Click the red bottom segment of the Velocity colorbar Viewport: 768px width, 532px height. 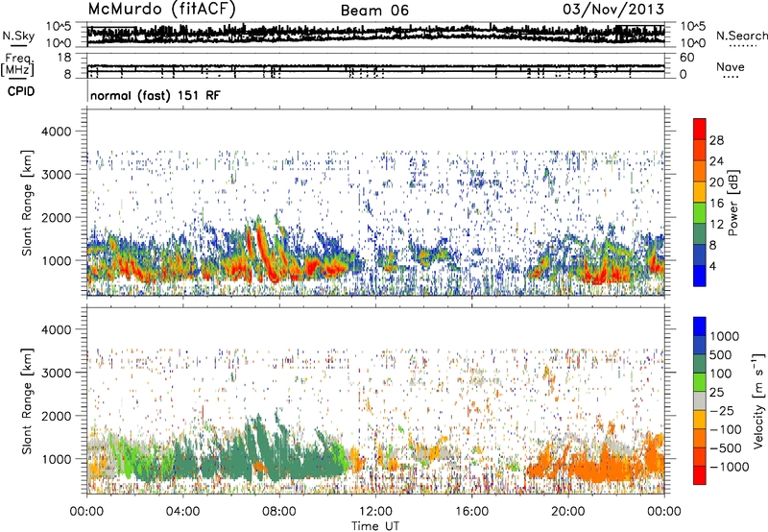coord(700,475)
